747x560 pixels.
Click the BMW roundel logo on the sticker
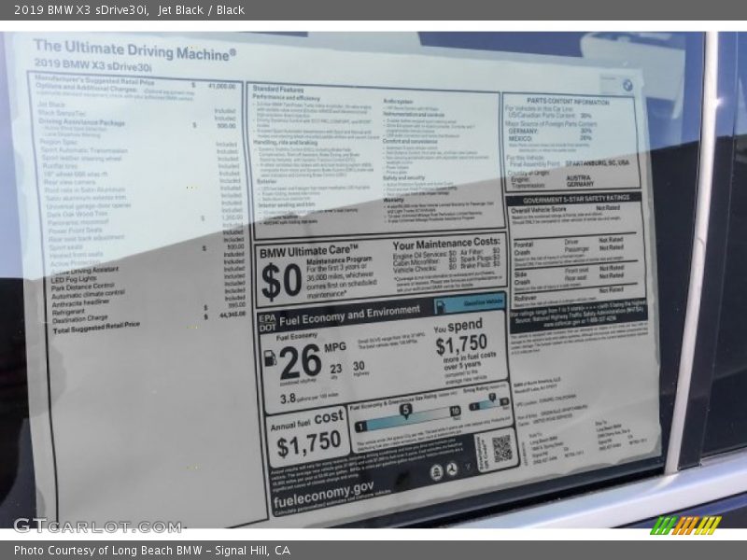(627, 85)
